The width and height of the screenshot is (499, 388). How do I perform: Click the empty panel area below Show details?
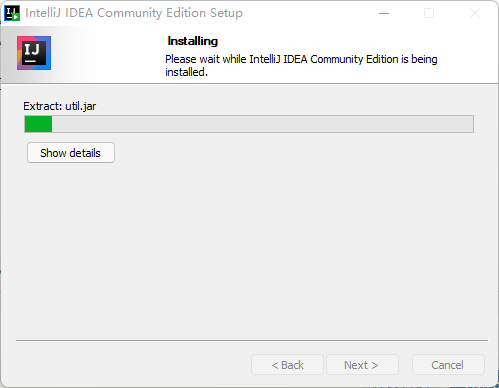tap(249, 250)
